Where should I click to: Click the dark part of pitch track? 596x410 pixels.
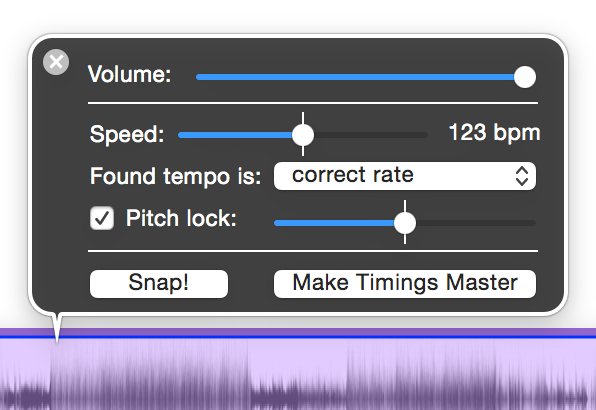[x=476, y=223]
